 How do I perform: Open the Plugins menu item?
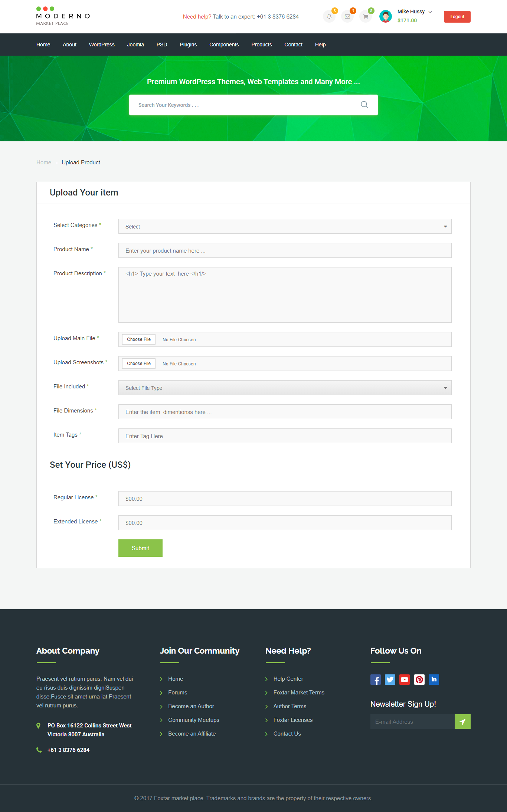(x=188, y=45)
